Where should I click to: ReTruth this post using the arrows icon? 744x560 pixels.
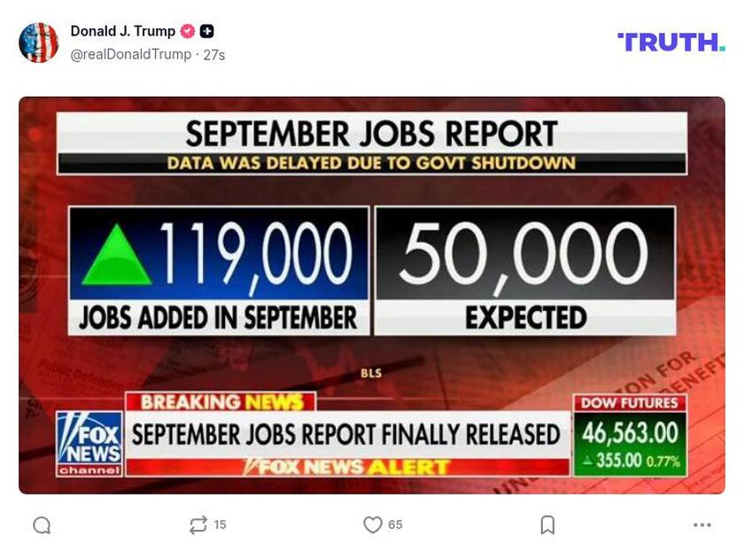(198, 525)
